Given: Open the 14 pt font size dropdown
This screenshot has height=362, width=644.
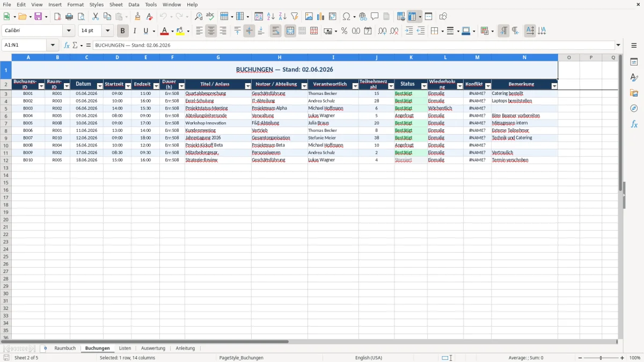Looking at the screenshot, I should (107, 31).
